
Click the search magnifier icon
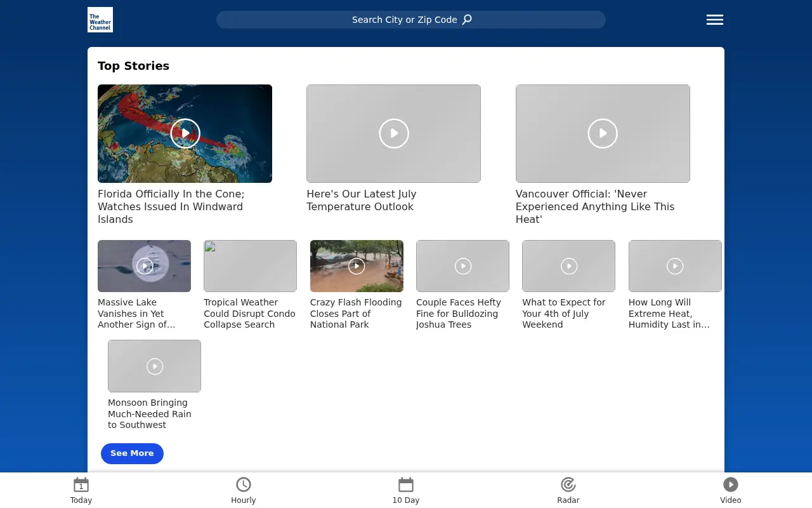coord(467,20)
